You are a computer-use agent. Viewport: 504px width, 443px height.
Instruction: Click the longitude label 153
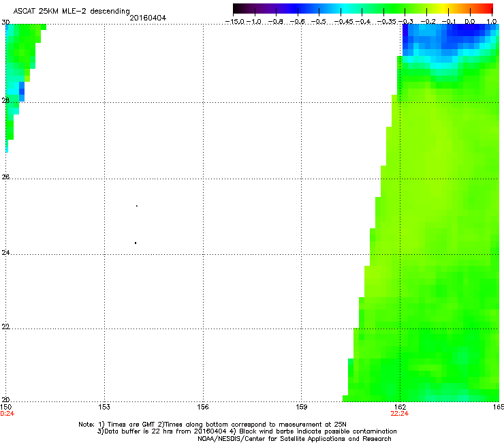tap(104, 407)
